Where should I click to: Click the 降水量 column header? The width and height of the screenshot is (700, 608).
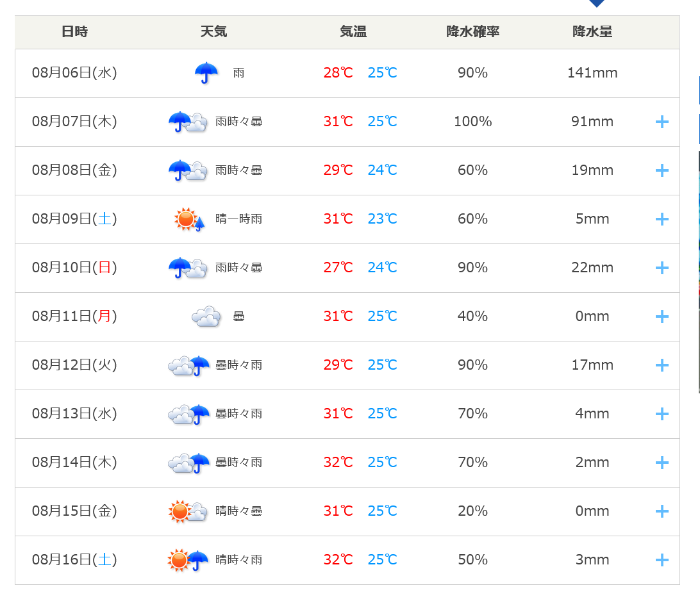click(x=592, y=32)
